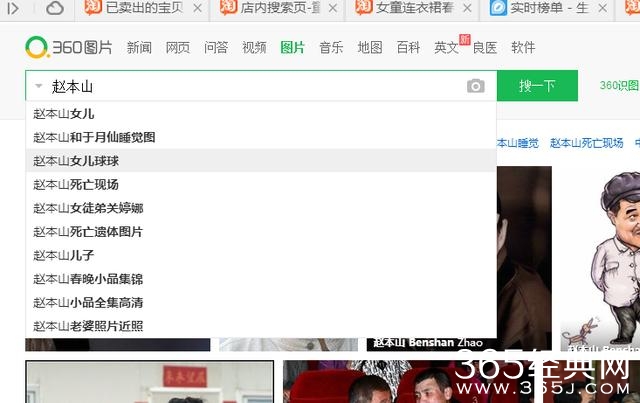This screenshot has width=640, height=403.
Task: Close the 店内搜索页 tab
Action: tap(335, 9)
